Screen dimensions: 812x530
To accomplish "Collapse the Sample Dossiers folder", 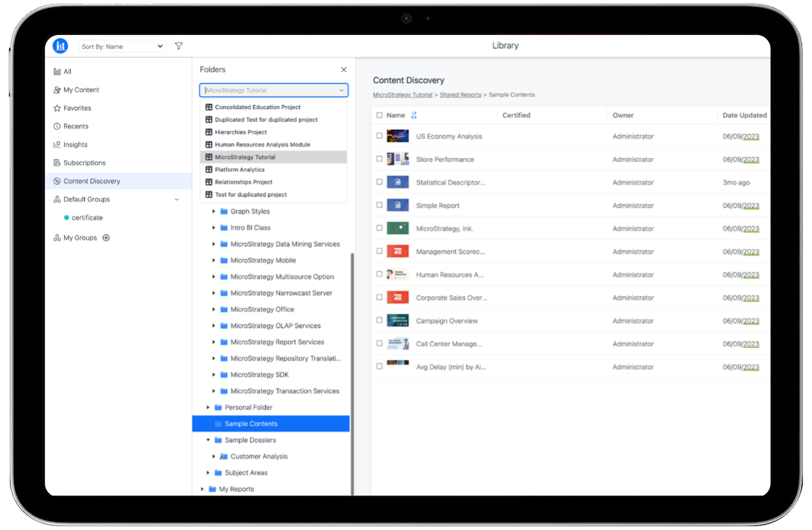I will pos(208,440).
